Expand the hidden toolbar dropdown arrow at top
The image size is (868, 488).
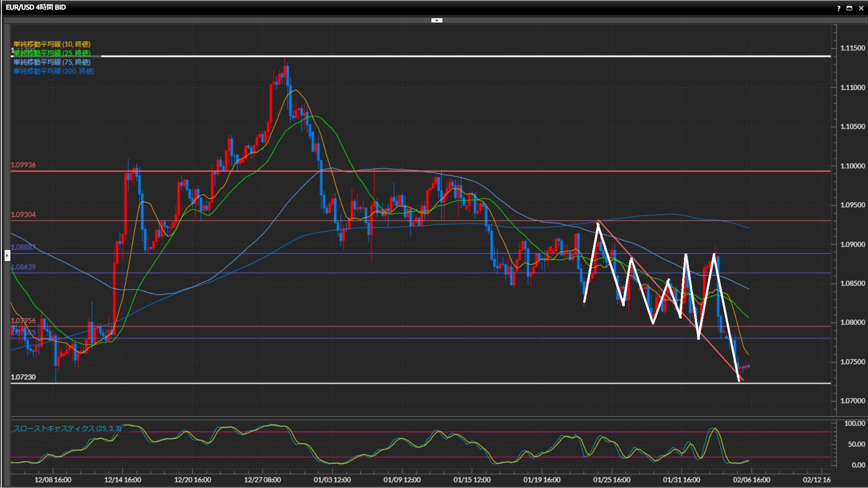(x=437, y=20)
